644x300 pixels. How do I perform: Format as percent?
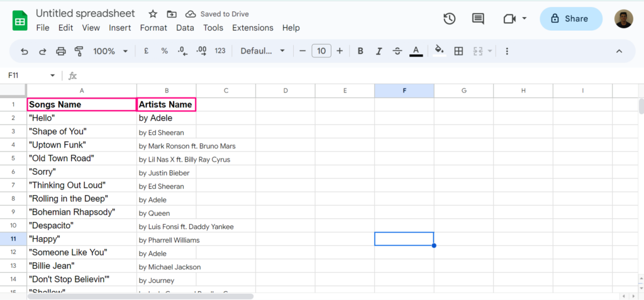pyautogui.click(x=164, y=51)
